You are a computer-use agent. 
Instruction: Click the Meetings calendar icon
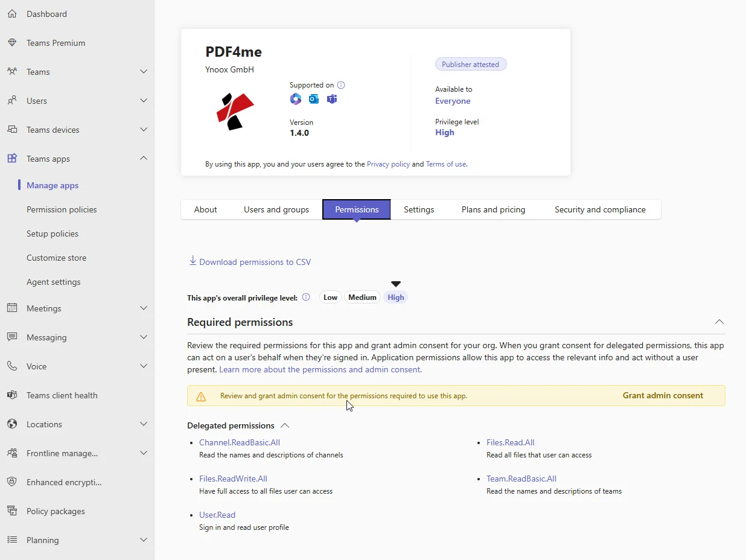click(x=12, y=308)
